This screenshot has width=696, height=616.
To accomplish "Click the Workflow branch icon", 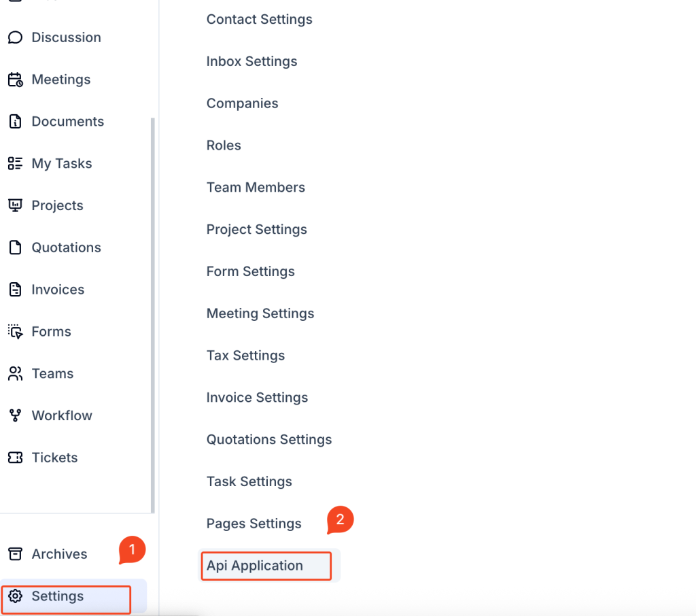I will pyautogui.click(x=15, y=415).
